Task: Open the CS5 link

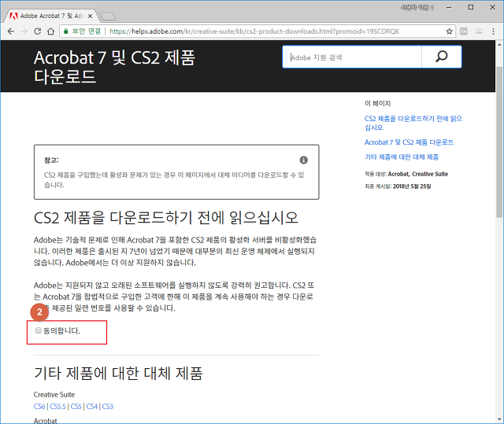Action: tap(76, 407)
